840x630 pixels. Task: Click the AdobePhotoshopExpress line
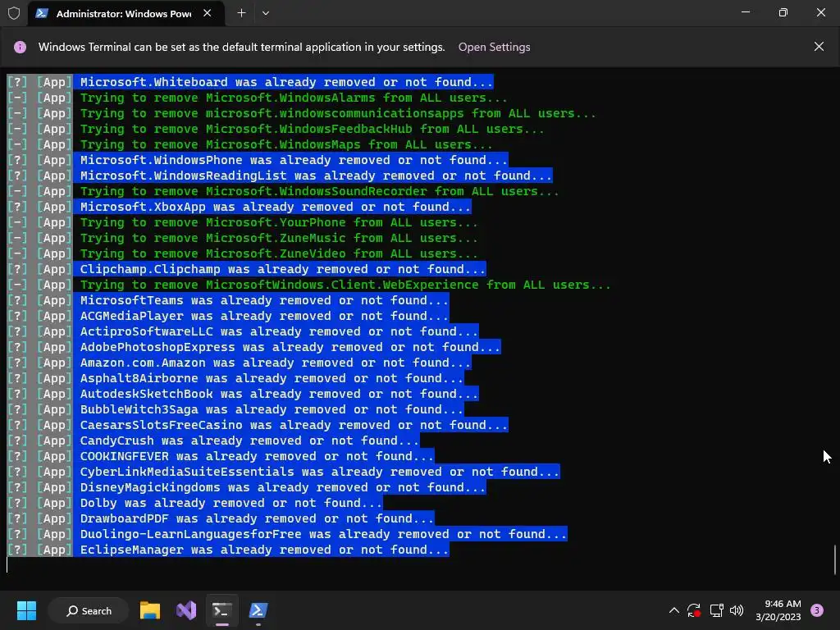[253, 347]
